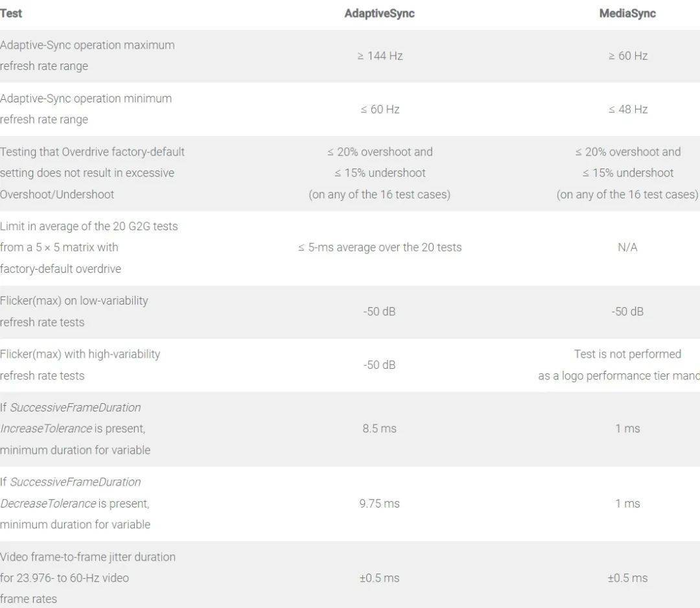
Task: Click the '≤ 48 Hz' value
Action: tap(627, 109)
